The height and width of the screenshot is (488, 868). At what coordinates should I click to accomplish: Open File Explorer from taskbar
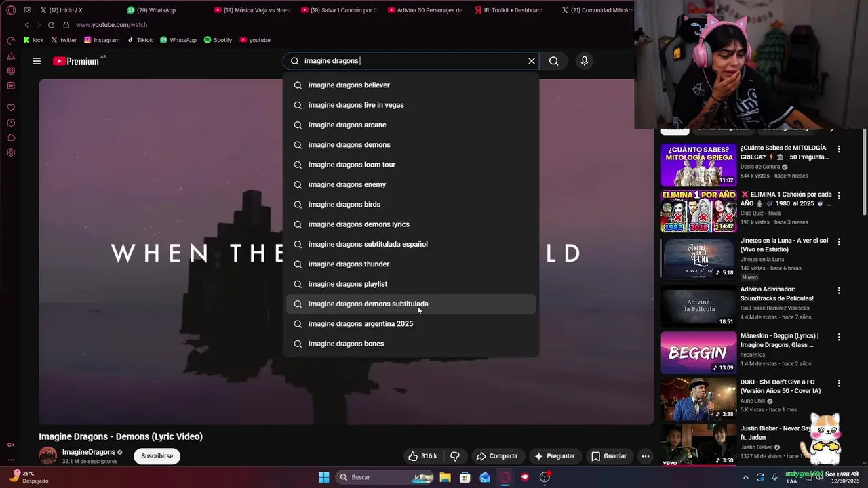pyautogui.click(x=446, y=477)
